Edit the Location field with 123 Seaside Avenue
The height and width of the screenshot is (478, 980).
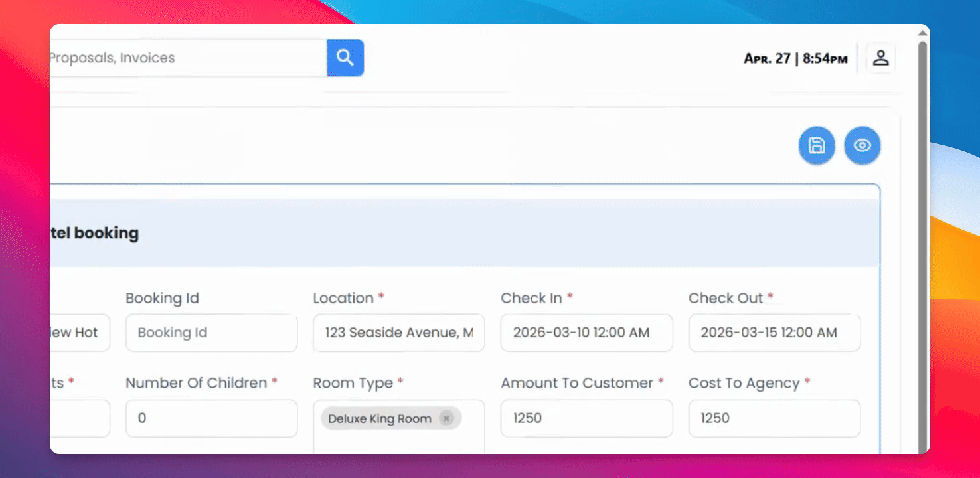pos(399,333)
